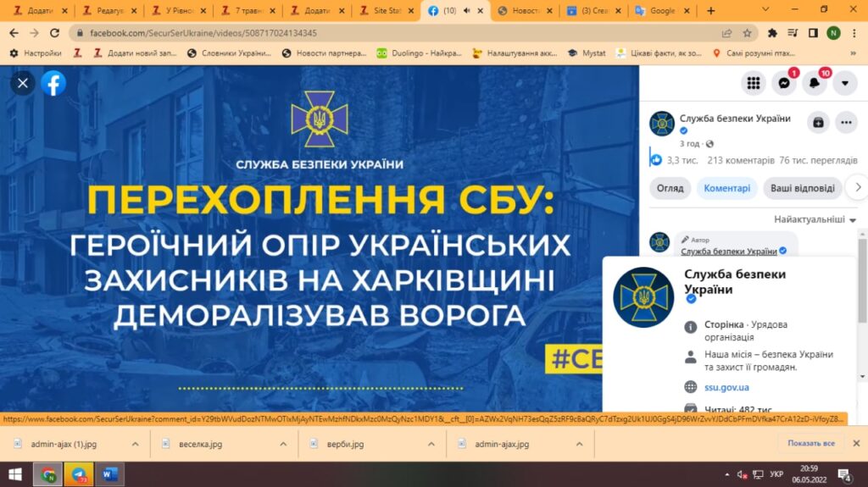
Task: Open the Chrome extensions puzzle icon
Action: [772, 33]
